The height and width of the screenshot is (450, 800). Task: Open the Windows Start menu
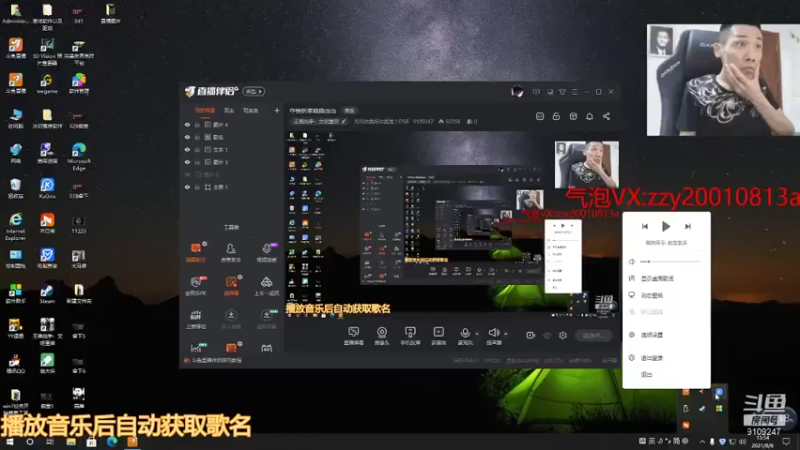coord(9,442)
